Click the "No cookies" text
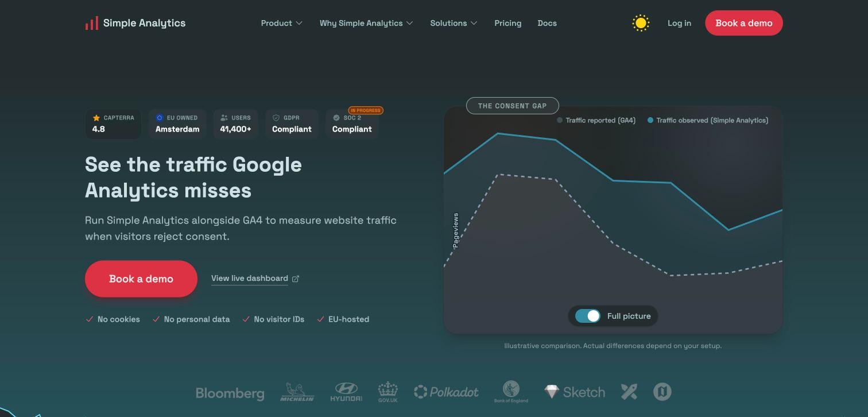The image size is (868, 417). [x=119, y=319]
